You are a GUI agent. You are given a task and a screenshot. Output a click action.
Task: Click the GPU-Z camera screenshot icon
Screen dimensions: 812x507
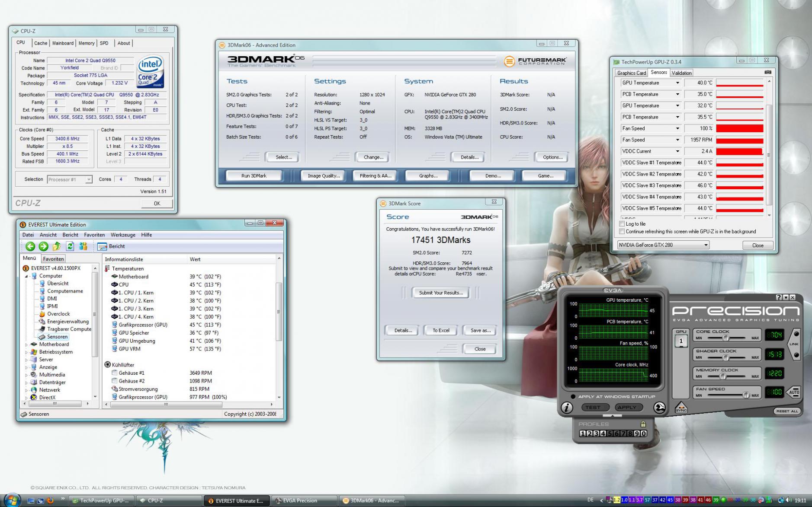click(x=767, y=73)
